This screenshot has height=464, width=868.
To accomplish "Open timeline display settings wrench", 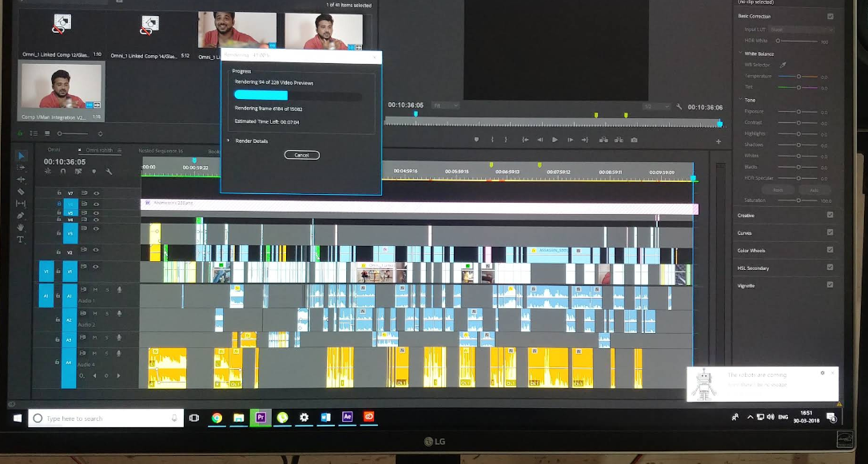I will [109, 172].
